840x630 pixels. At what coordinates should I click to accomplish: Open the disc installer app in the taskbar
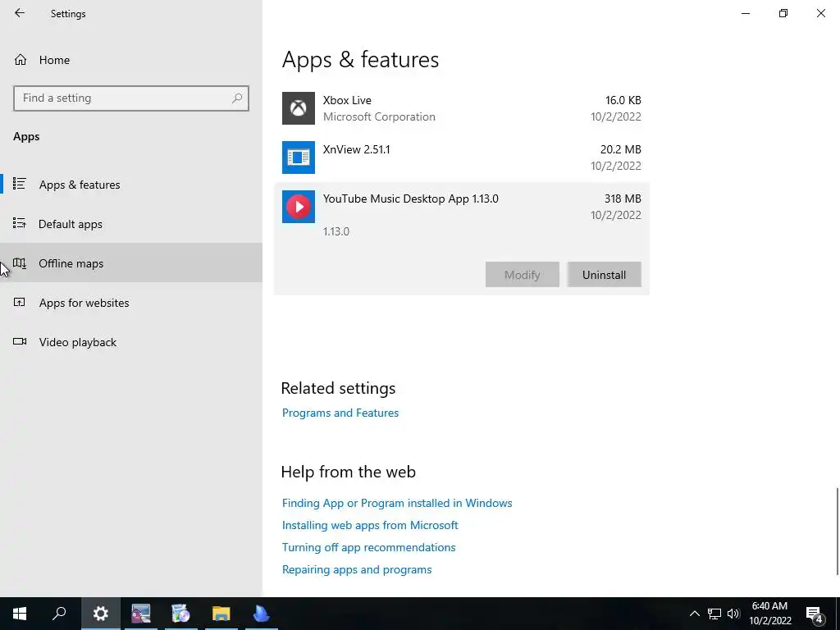181,614
